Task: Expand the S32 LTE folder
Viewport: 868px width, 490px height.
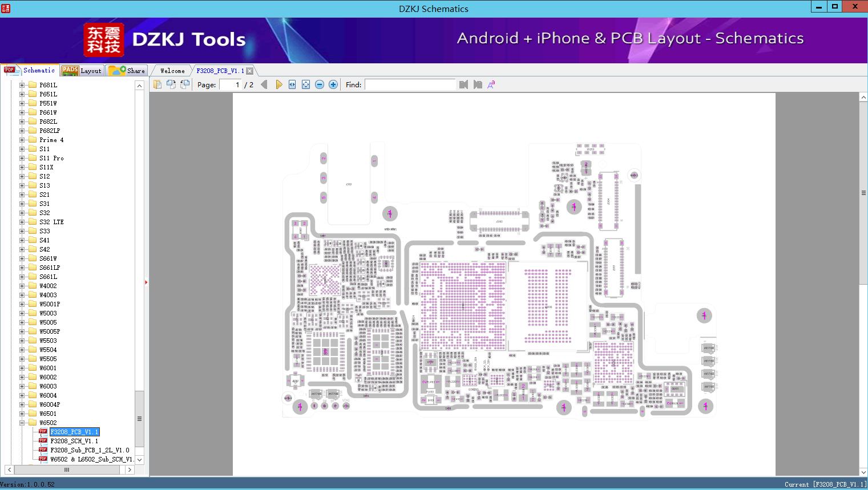Action: point(22,222)
